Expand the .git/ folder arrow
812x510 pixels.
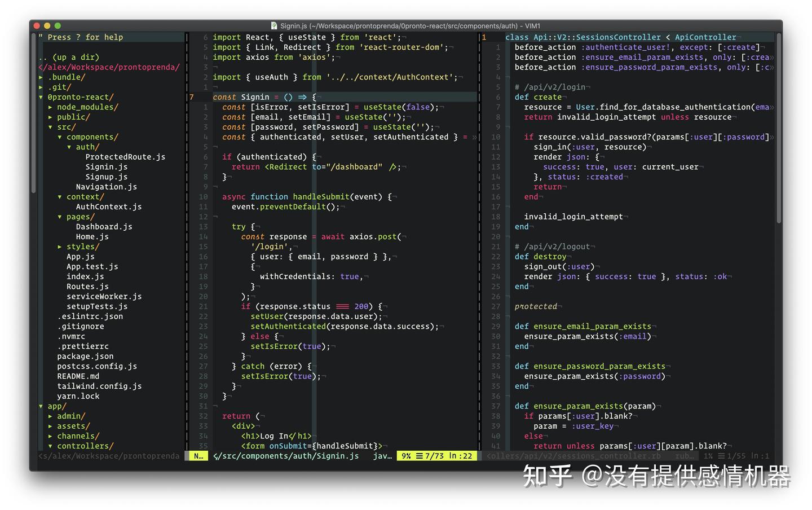point(41,87)
